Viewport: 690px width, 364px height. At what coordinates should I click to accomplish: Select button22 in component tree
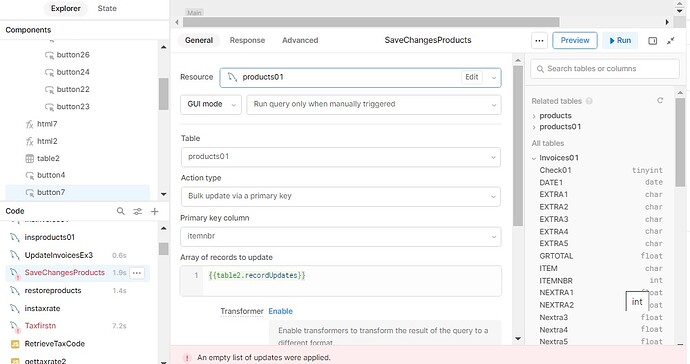click(73, 89)
